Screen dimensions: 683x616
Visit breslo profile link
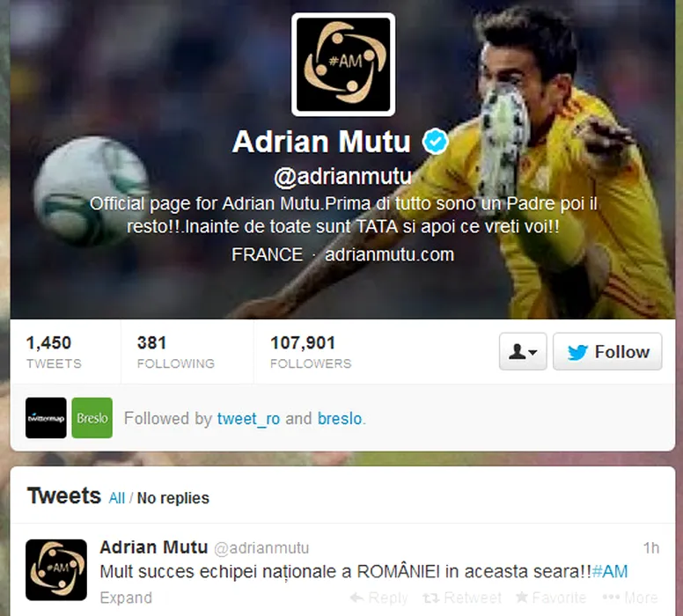(340, 419)
